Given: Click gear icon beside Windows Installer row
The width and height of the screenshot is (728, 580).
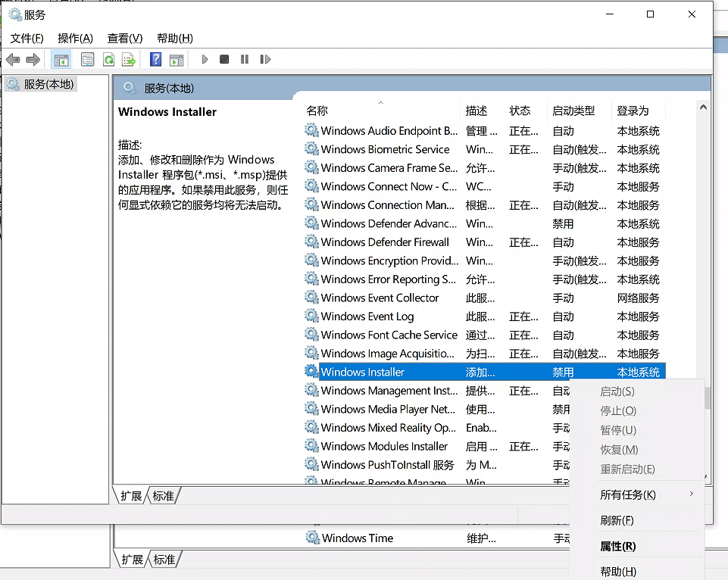Looking at the screenshot, I should 311,371.
